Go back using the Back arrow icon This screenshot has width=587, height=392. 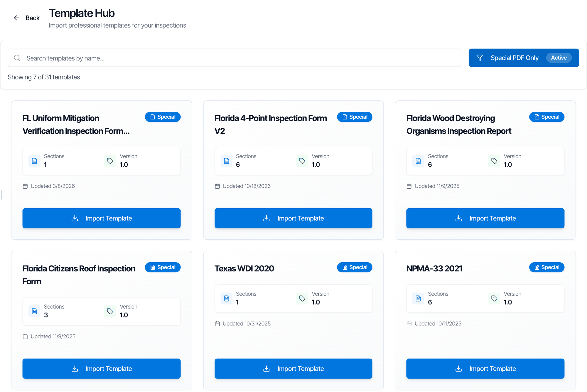16,18
